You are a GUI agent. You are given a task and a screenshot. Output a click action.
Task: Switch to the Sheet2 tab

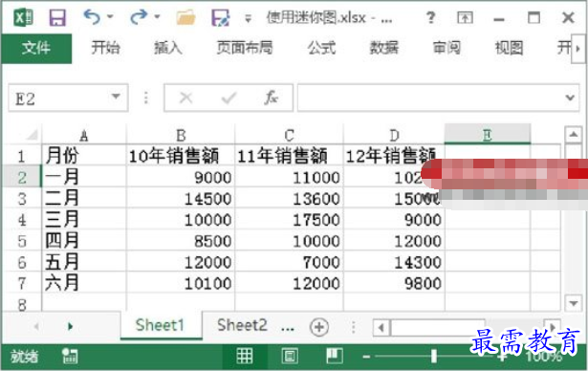(x=242, y=325)
